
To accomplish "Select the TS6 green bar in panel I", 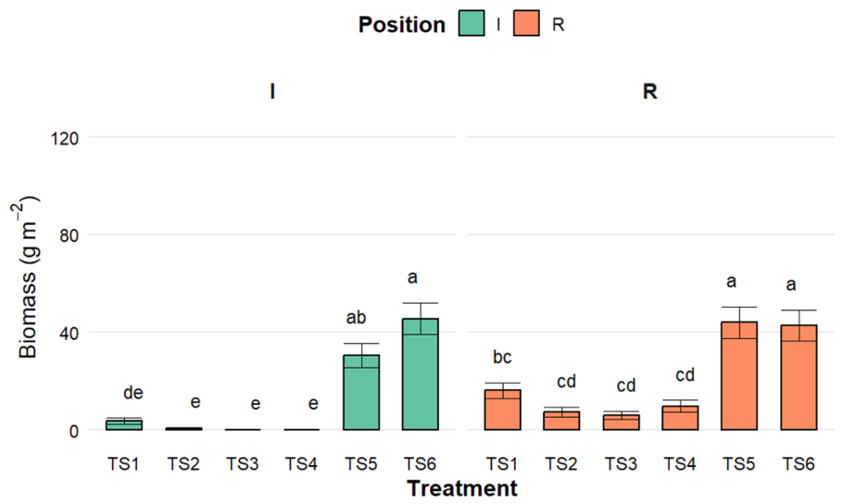I will point(421,374).
